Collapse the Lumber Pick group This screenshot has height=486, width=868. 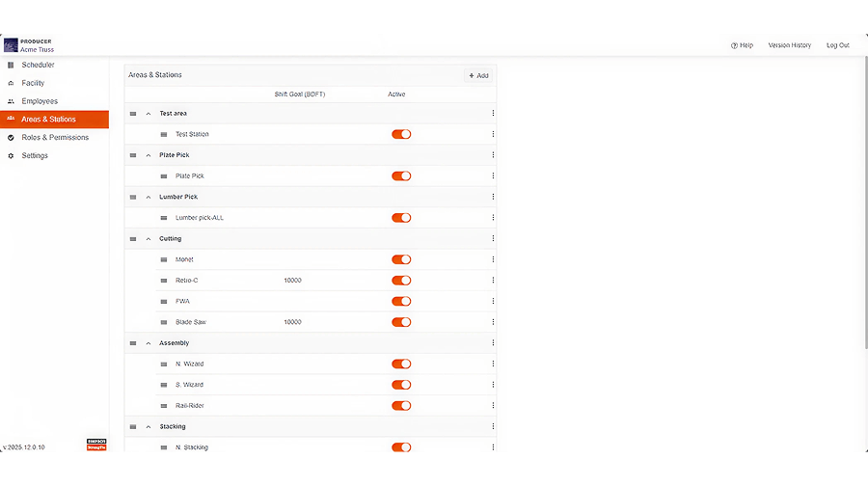pyautogui.click(x=149, y=197)
